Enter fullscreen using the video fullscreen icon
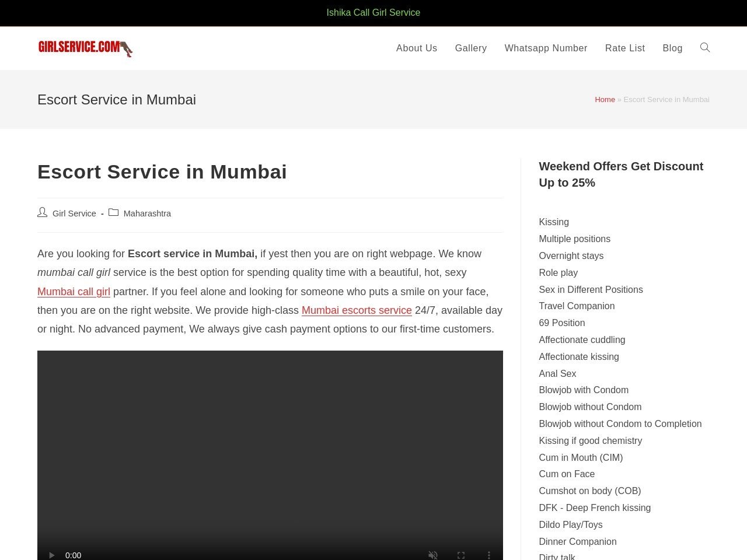Viewport: 747px width, 560px height. (461, 555)
